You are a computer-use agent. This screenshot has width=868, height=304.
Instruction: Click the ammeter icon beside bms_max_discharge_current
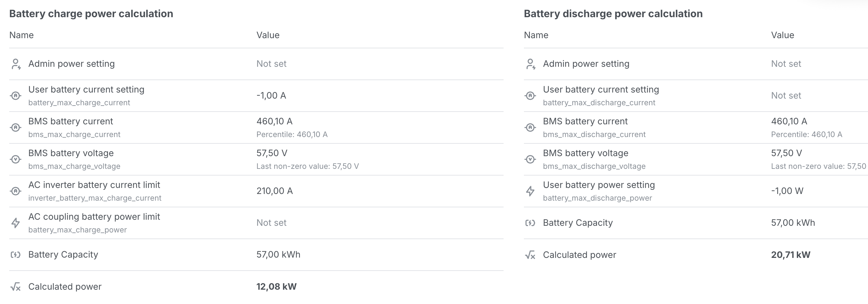click(530, 128)
